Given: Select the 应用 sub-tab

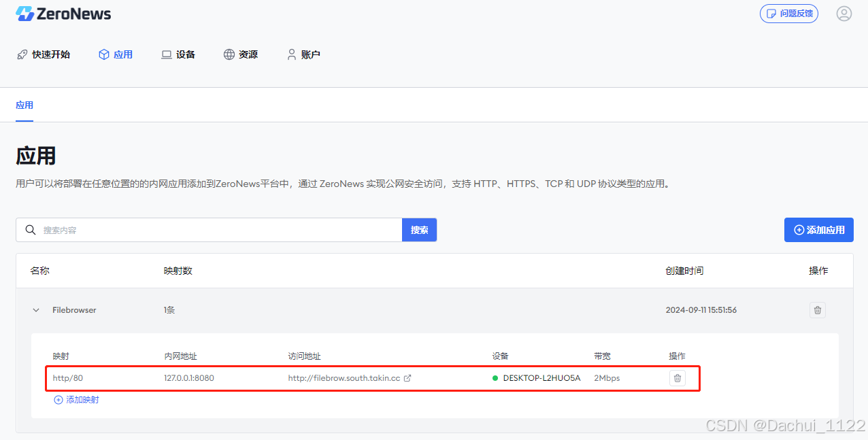Looking at the screenshot, I should 24,105.
